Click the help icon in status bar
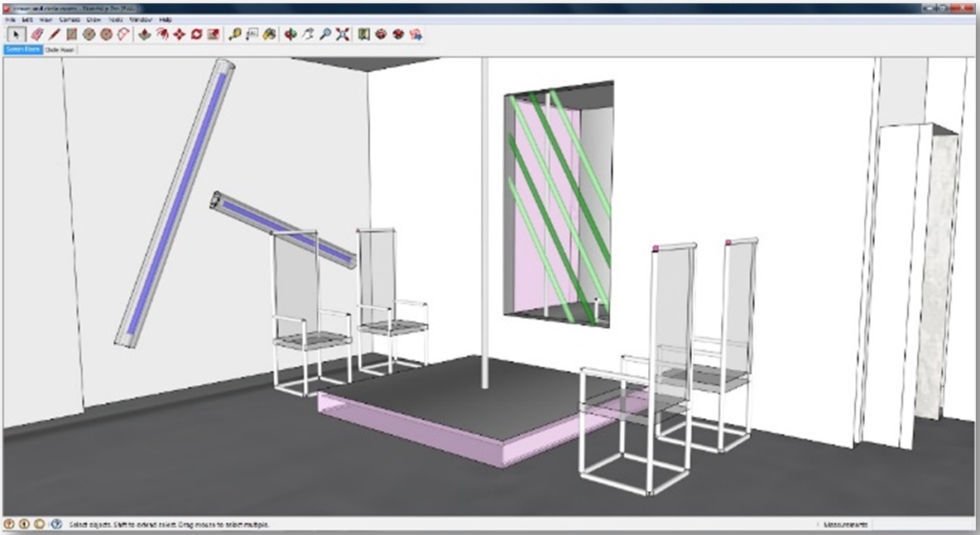Viewport: 980px width, 535px height. pos(56,524)
